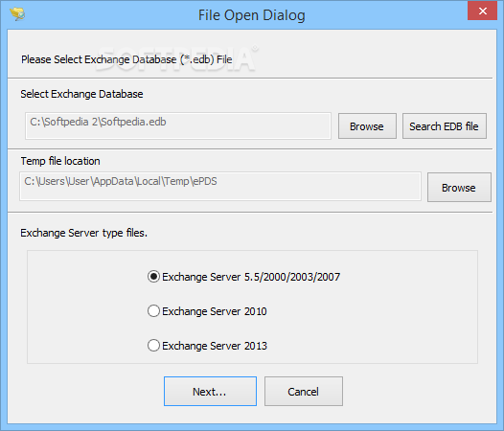This screenshot has height=431, width=504.
Task: Focus the temp file location field
Action: coord(220,187)
